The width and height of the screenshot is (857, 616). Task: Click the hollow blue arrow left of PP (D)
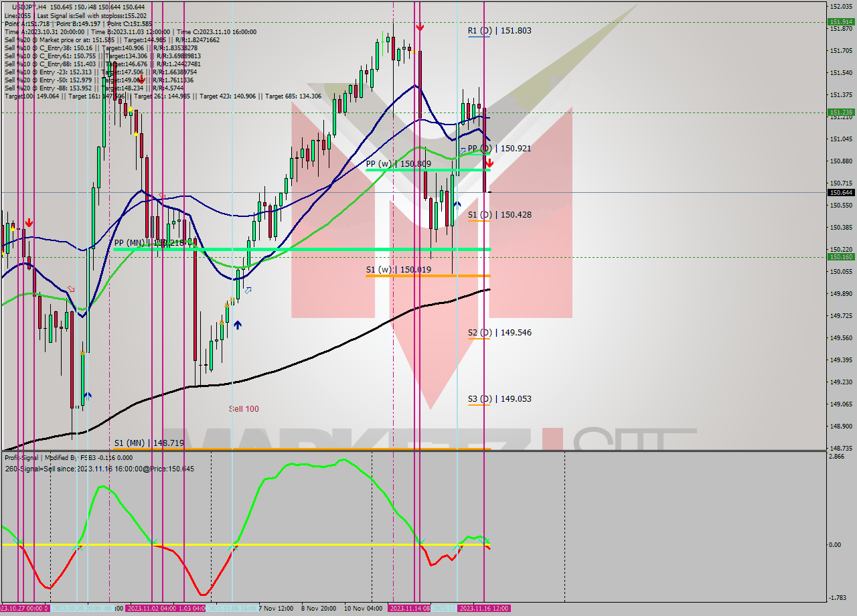[462, 151]
